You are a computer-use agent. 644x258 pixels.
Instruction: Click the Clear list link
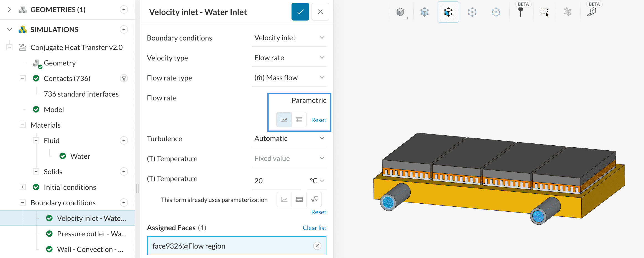(314, 227)
